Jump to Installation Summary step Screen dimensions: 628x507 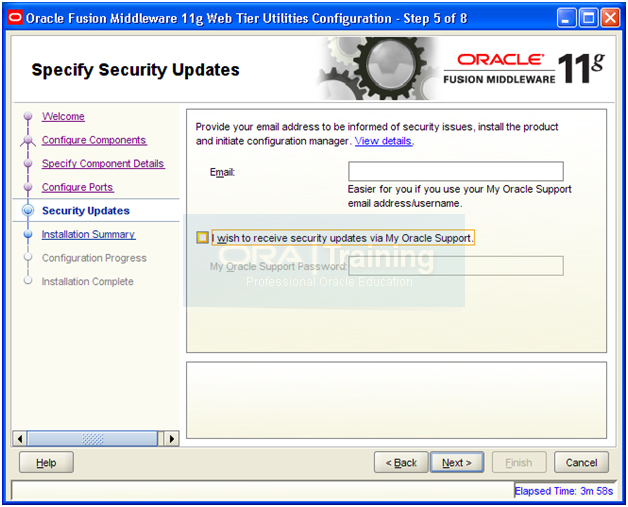[x=89, y=234]
